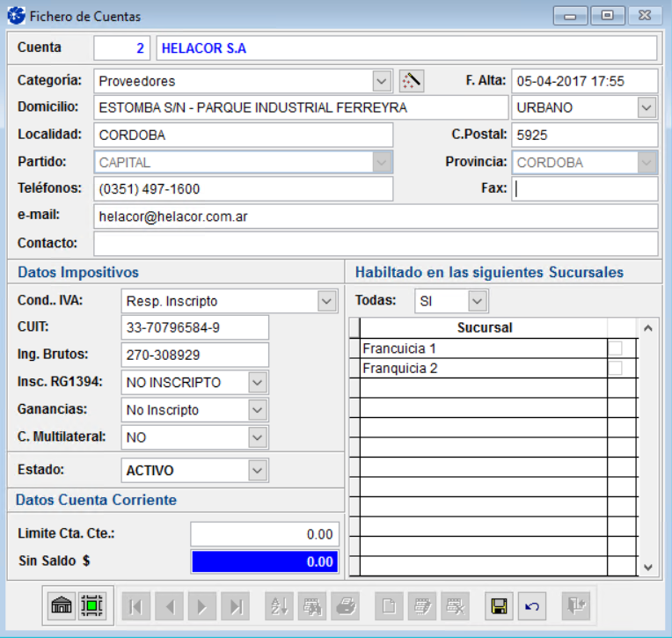672x638 pixels.
Task: Click the search records icon
Action: point(312,606)
